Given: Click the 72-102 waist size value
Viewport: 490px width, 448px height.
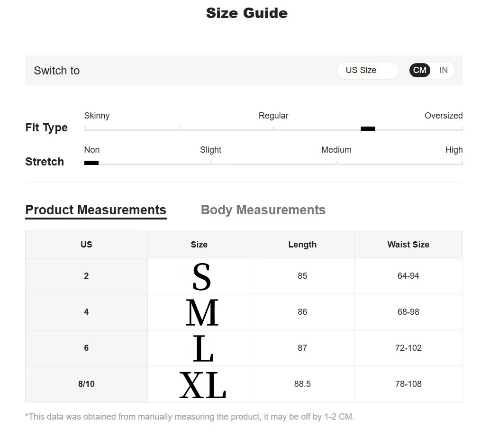Looking at the screenshot, I should point(408,348).
